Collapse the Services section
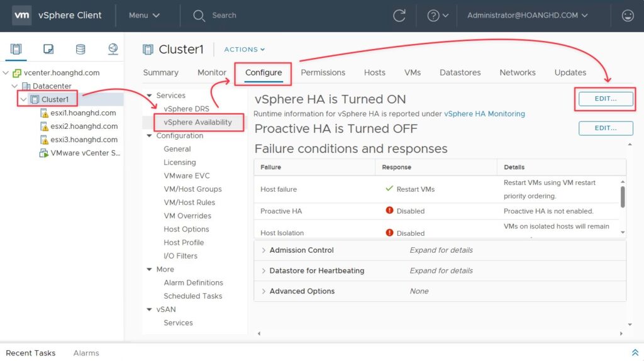Image resolution: width=644 pixels, height=361 pixels. (x=150, y=95)
